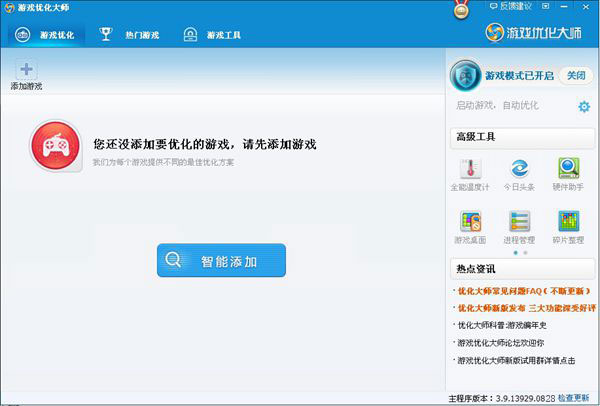
Task: Click the 游戏优化大师 logo at top right
Action: pyautogui.click(x=533, y=33)
